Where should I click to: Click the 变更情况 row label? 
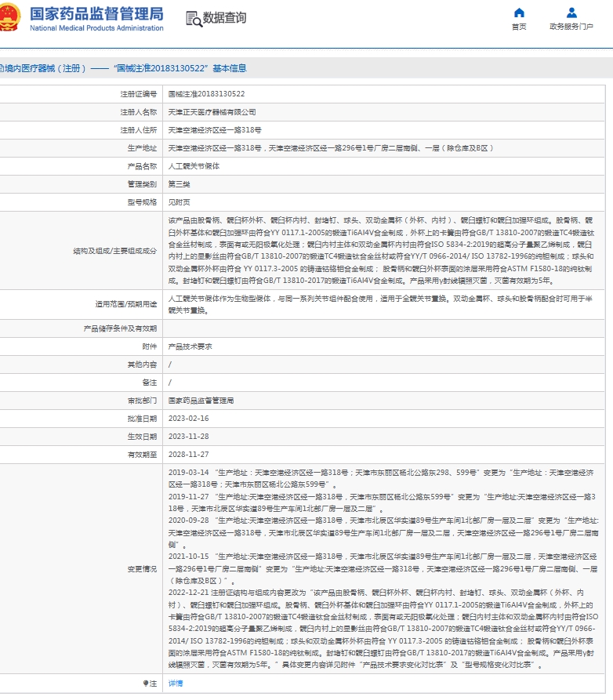pos(142,569)
